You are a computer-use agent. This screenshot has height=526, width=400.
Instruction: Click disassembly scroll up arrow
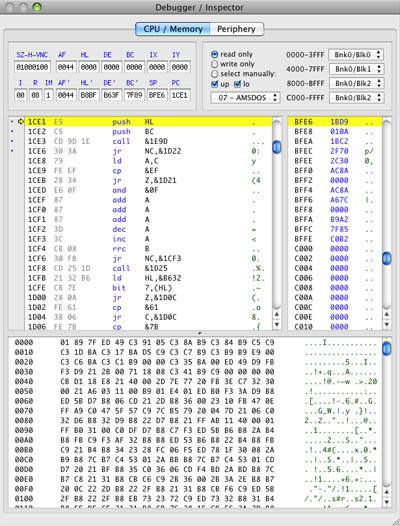pyautogui.click(x=277, y=315)
